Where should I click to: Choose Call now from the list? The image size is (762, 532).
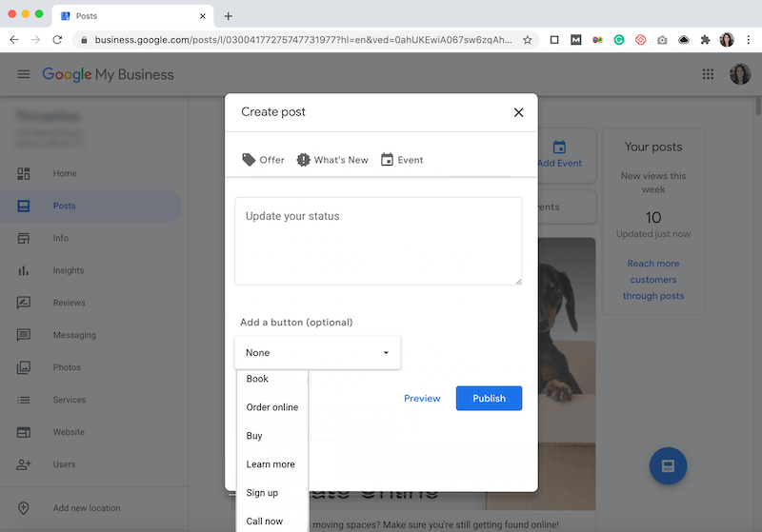pos(272,521)
